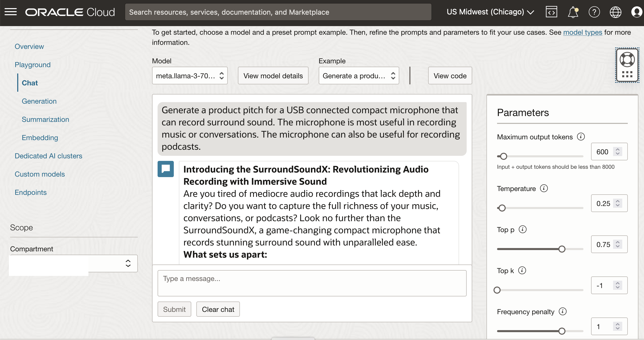Open the hamburger navigation menu
Image resolution: width=644 pixels, height=340 pixels.
pos(11,12)
